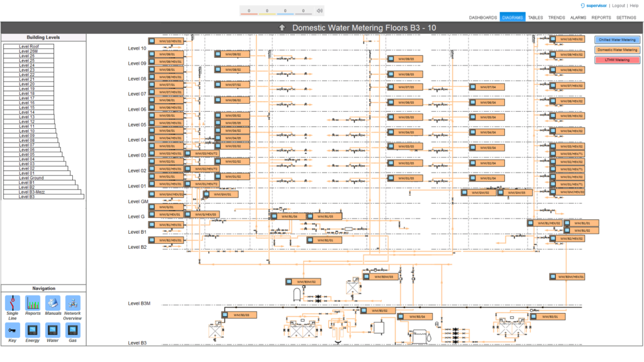
Task: Click the alarm sound speaker icon
Action: [x=319, y=11]
